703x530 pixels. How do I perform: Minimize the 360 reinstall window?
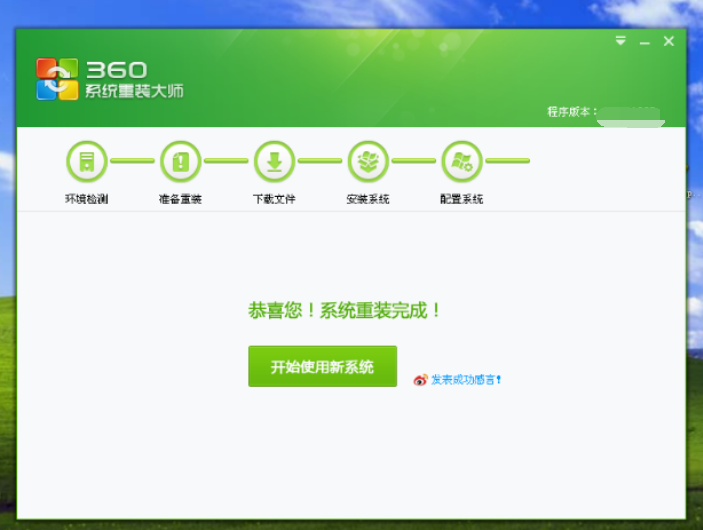pos(645,42)
